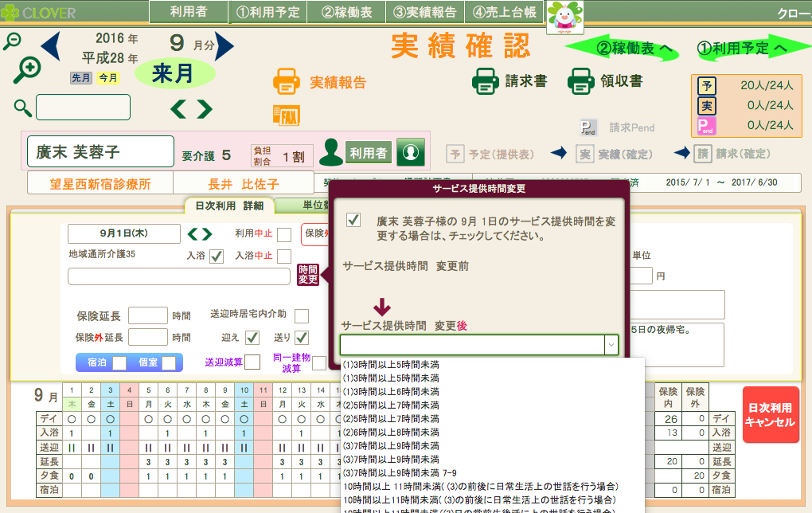
Task: Click the CLOVER logo
Action: [x=39, y=13]
